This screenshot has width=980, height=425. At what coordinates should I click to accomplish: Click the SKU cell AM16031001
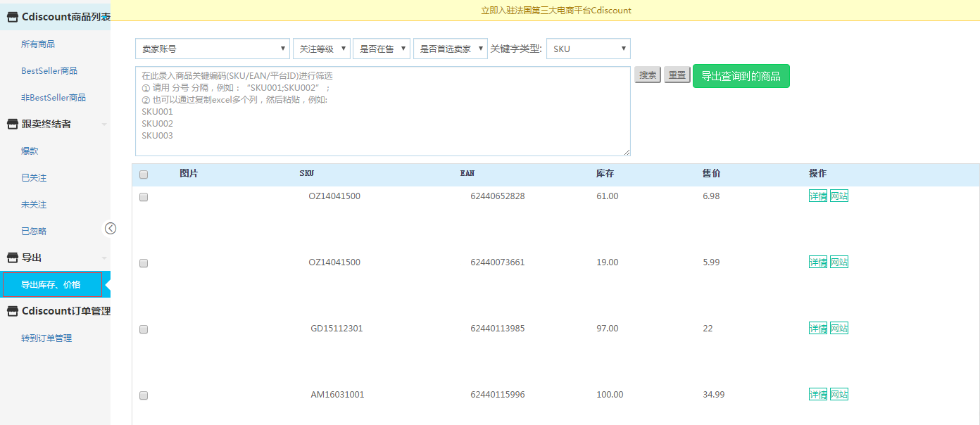tap(337, 395)
